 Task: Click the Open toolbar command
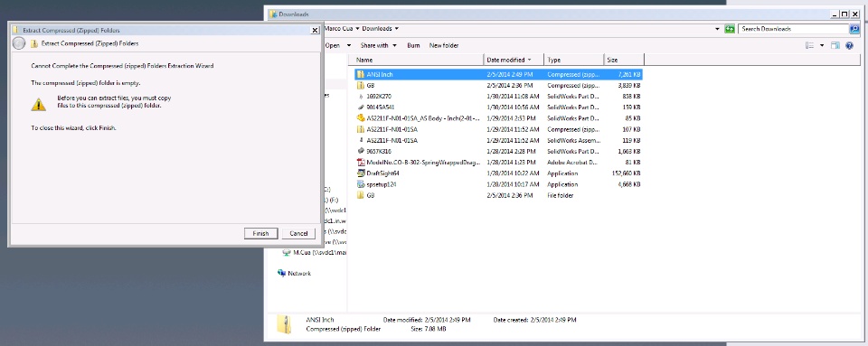pos(332,45)
